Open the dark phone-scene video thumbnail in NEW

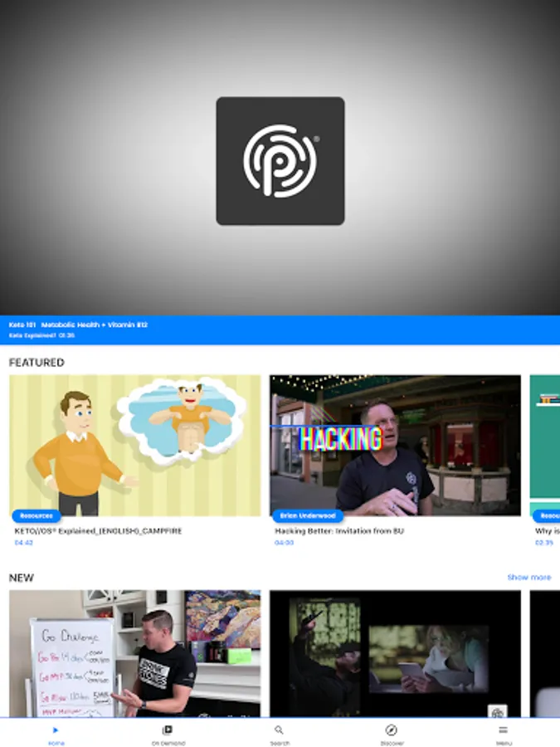395,654
